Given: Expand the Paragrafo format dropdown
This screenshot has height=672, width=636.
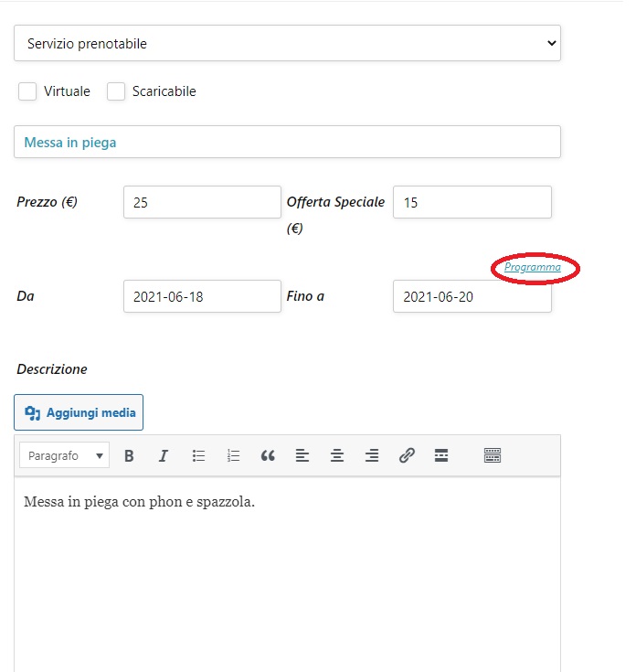Looking at the screenshot, I should [64, 455].
